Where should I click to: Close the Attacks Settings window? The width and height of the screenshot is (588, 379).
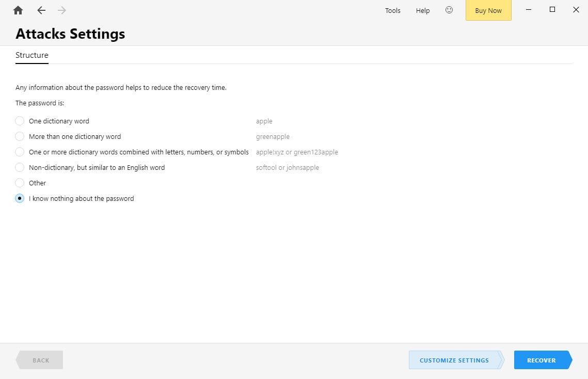coord(576,10)
